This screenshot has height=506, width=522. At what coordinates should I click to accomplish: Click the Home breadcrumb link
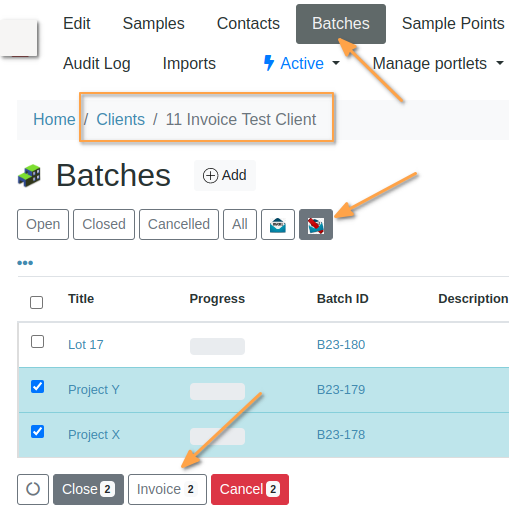tap(54, 119)
